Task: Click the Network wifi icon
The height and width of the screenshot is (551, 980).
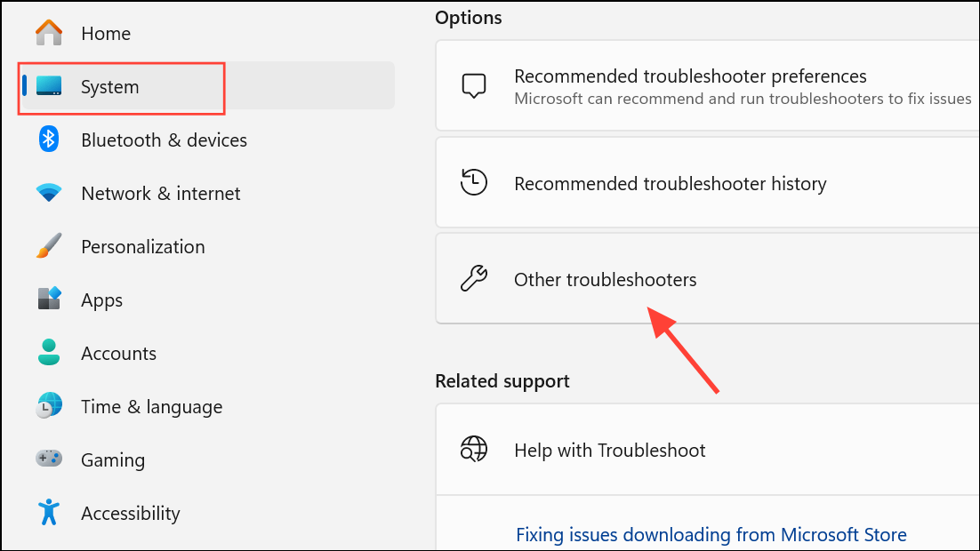Action: pyautogui.click(x=49, y=193)
